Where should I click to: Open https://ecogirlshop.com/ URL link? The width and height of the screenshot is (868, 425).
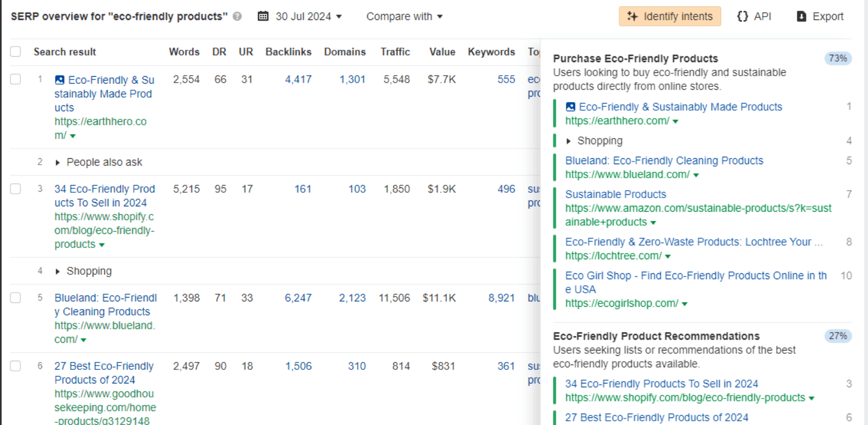[x=621, y=303]
